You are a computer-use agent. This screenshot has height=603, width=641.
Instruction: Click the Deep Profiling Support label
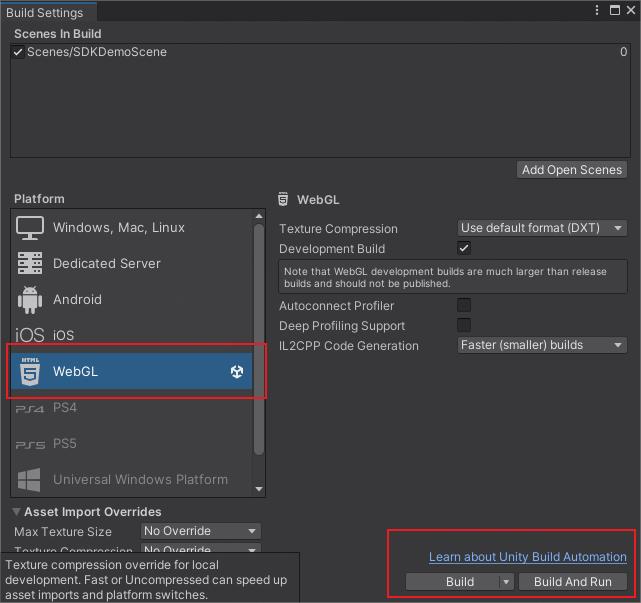pyautogui.click(x=342, y=326)
